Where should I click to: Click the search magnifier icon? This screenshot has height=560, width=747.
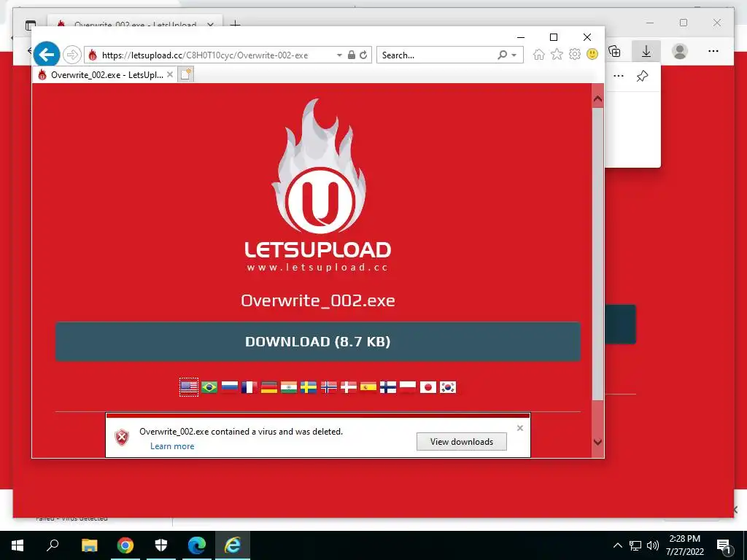click(x=502, y=55)
